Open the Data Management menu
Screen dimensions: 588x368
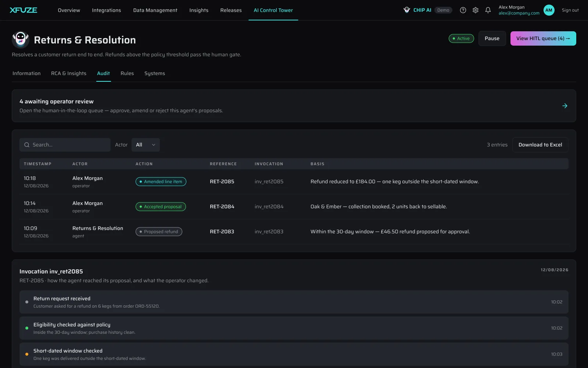point(155,10)
